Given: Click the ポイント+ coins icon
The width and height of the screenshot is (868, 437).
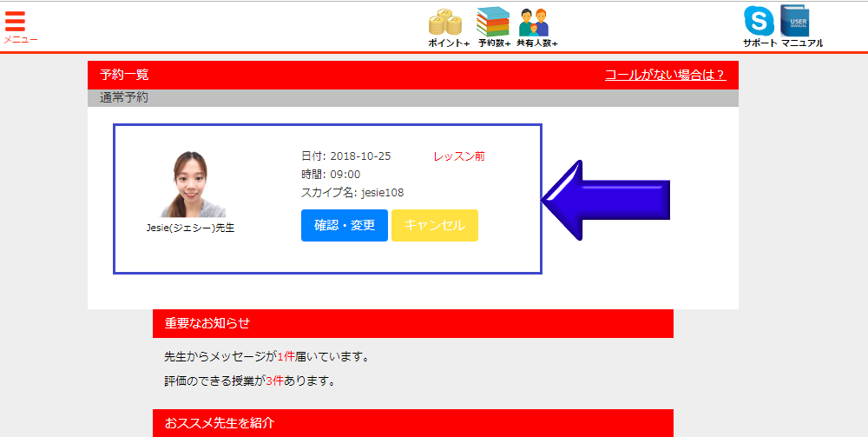Looking at the screenshot, I should pos(445,23).
